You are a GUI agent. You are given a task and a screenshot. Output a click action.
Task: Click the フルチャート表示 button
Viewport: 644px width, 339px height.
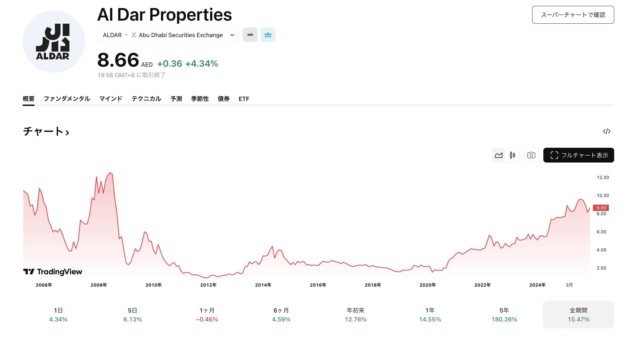(x=578, y=155)
